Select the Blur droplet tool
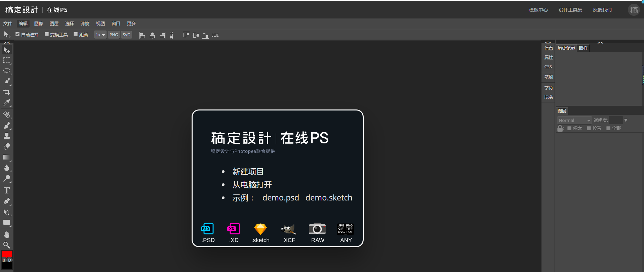 click(x=7, y=168)
